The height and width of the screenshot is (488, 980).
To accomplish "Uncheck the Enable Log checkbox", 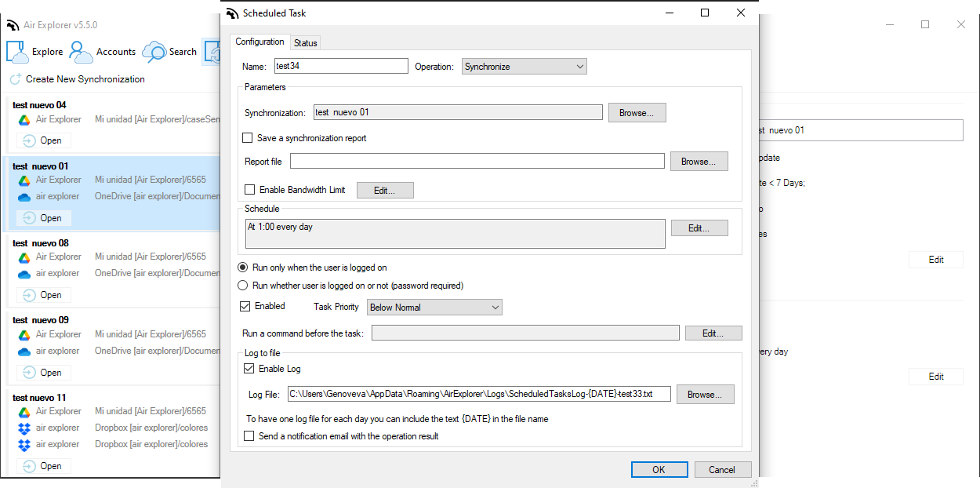I will tap(250, 369).
